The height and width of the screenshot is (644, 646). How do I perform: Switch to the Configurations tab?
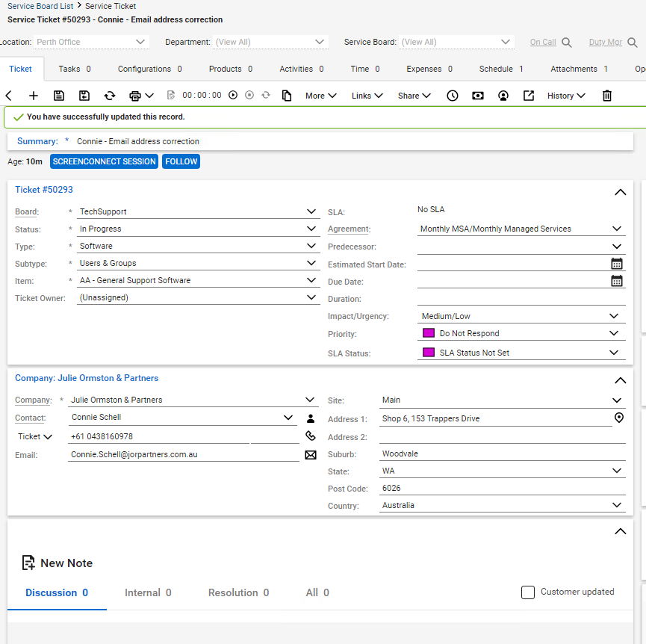[150, 69]
